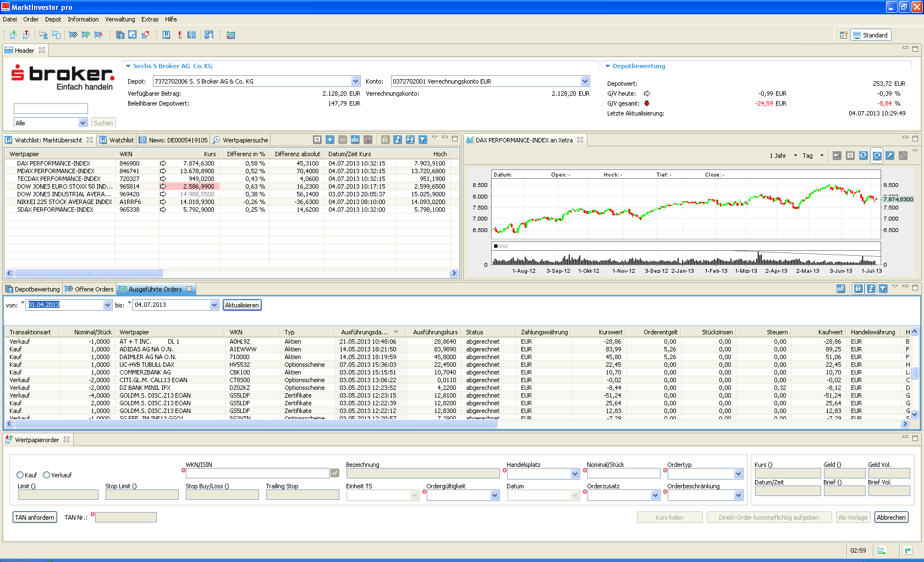
Task: Click the red minus remove icon in the watchlist panel
Action: [x=368, y=140]
